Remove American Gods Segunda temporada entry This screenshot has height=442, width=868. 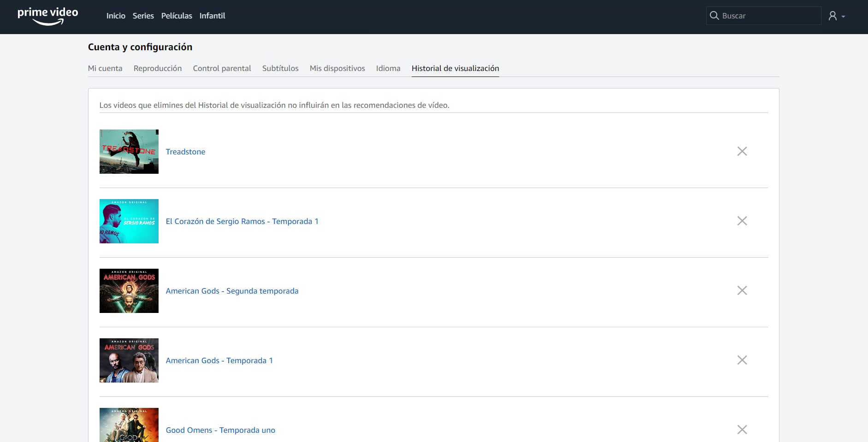pos(742,290)
